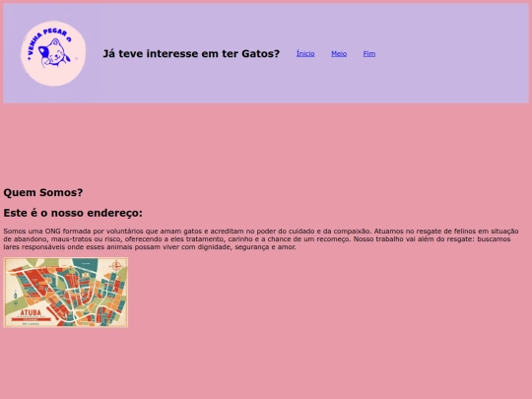Viewport: 532px width, 399px height.
Task: Follow the Fim navigation link
Action: (x=369, y=53)
